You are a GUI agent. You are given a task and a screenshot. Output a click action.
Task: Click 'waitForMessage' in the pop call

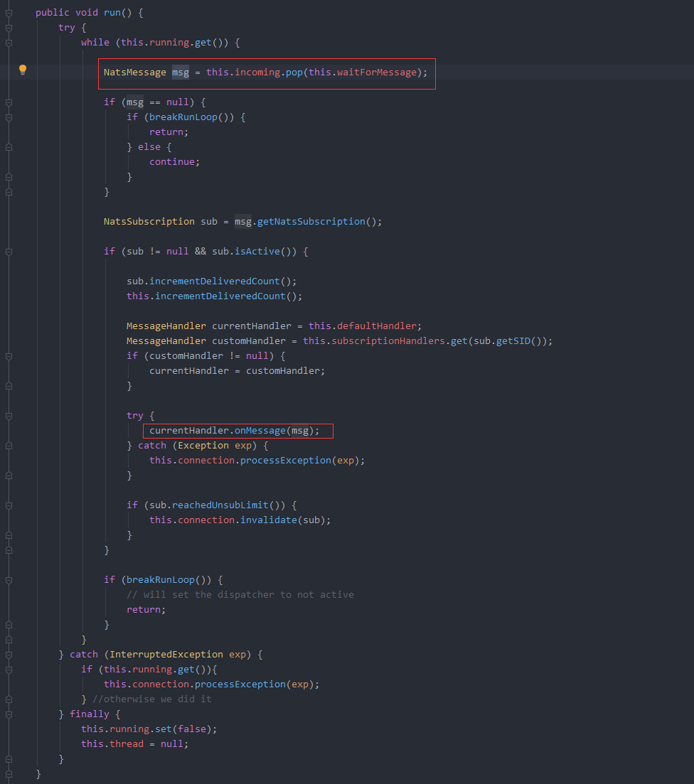(x=376, y=73)
